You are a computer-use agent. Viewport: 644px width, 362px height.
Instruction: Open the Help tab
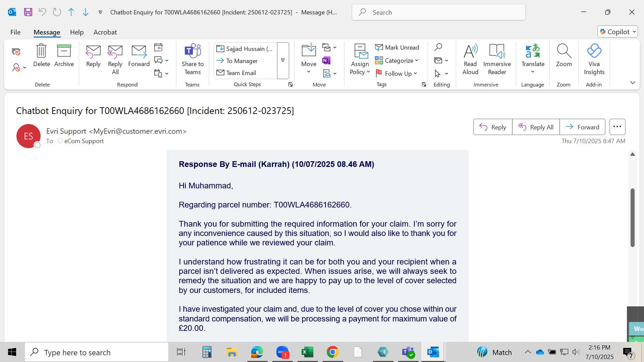coord(77,32)
